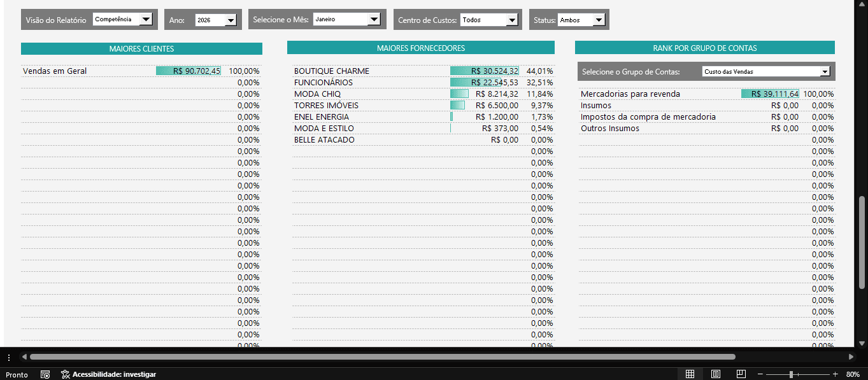Screen dimensions: 868x380
Task: Open the Ano 2026 dropdown
Action: click(231, 20)
